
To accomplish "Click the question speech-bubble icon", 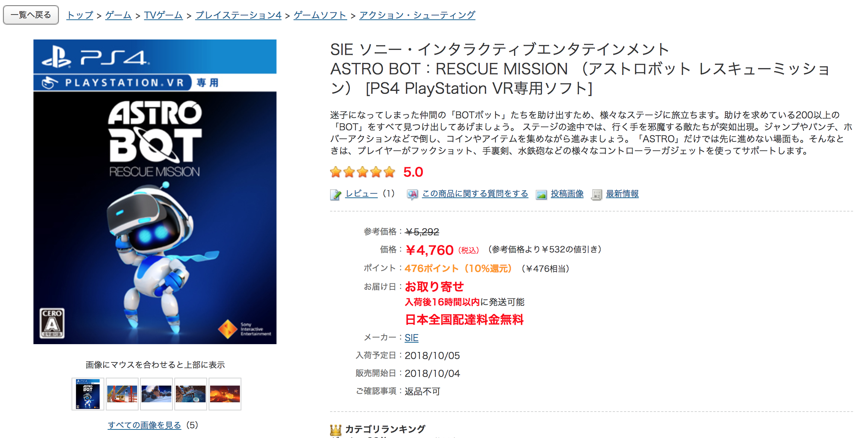I will click(x=412, y=194).
